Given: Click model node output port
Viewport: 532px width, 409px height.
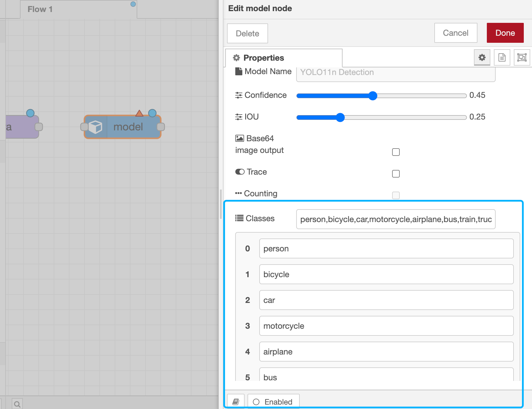Looking at the screenshot, I should tap(161, 127).
